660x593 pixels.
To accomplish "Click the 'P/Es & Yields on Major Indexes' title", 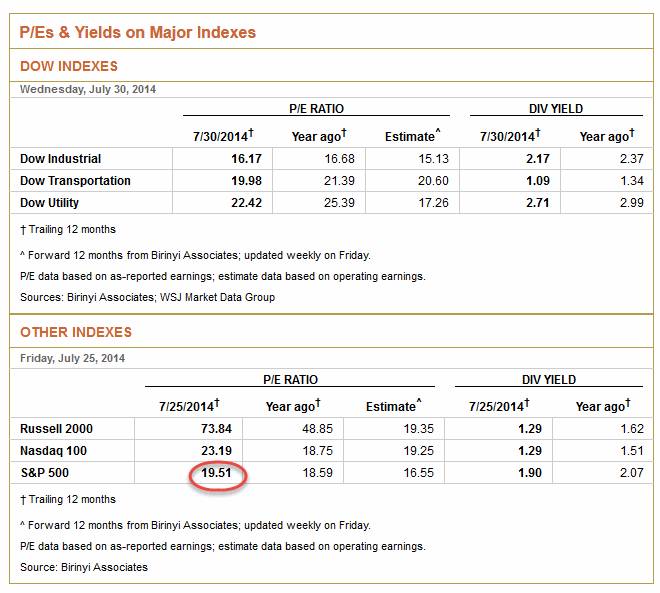I will [x=138, y=32].
